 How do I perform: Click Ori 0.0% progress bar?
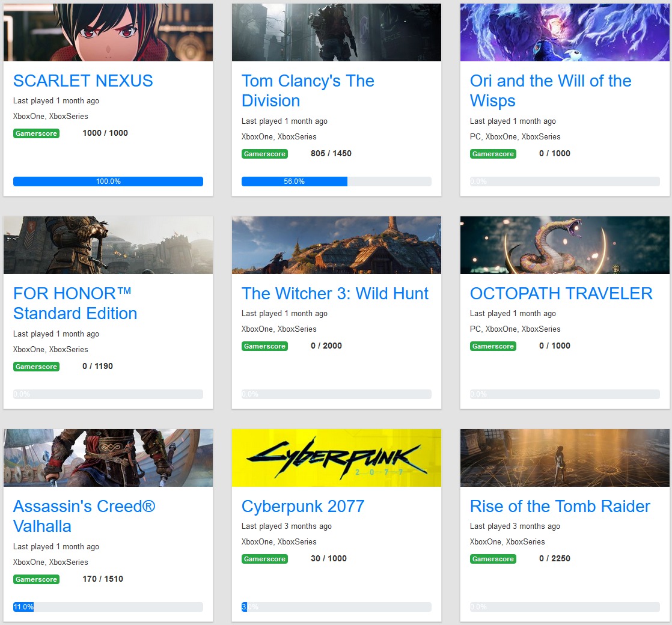click(565, 181)
